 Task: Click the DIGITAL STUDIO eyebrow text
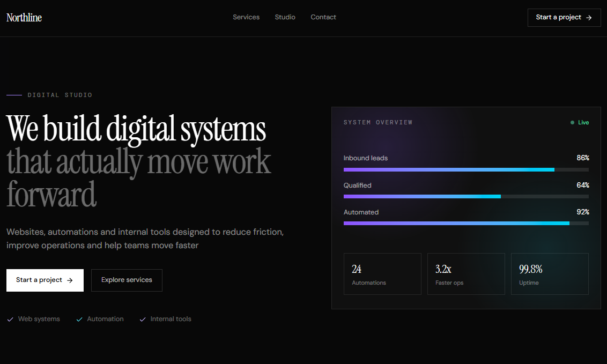60,95
